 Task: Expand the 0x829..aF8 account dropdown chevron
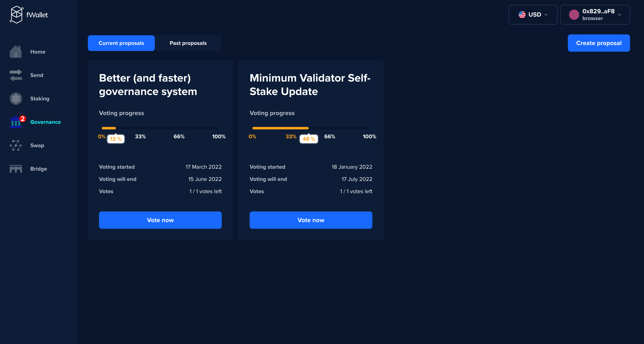point(619,15)
